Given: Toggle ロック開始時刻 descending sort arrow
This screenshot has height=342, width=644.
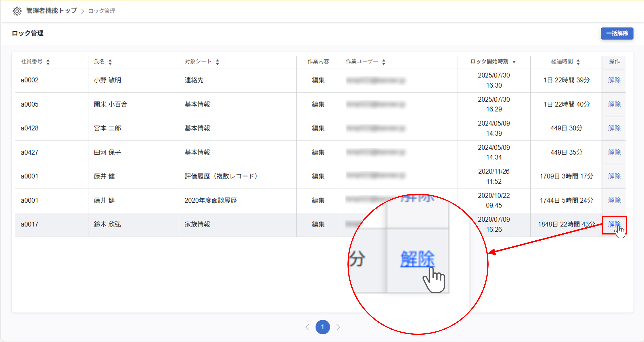Looking at the screenshot, I should coord(514,62).
